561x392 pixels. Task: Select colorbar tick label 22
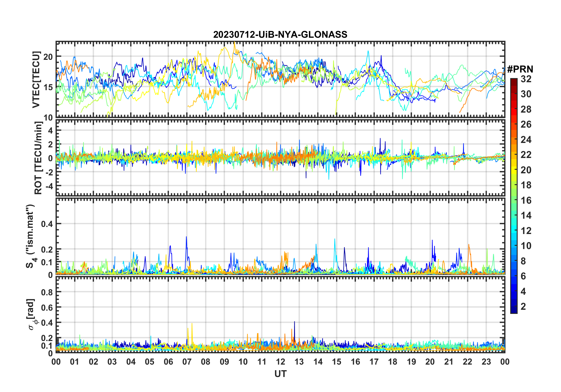point(526,155)
